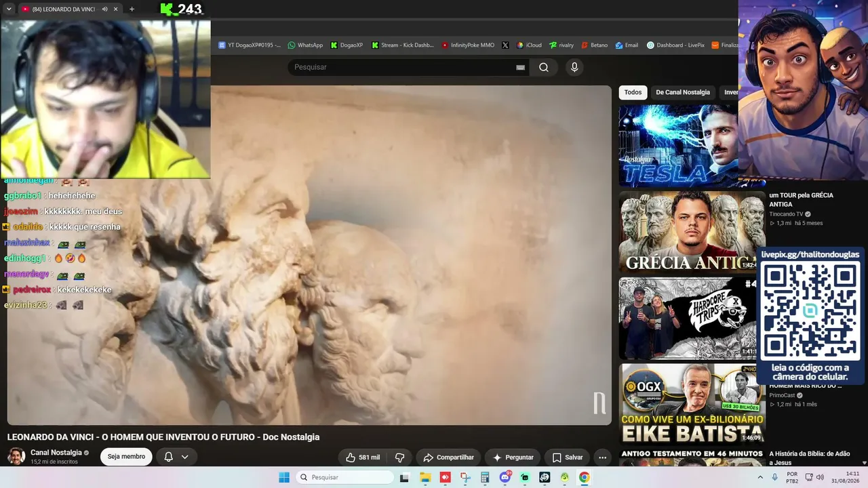Open the Tesla video thumbnail
This screenshot has width=868, height=488.
678,145
